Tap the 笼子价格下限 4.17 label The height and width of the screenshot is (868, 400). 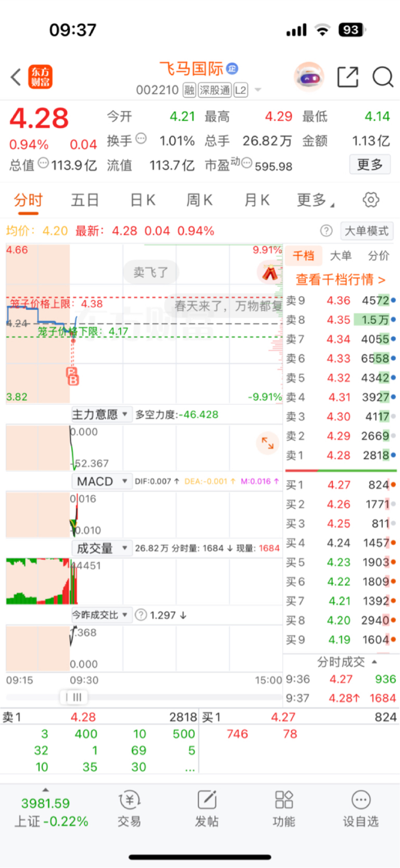click(x=83, y=332)
